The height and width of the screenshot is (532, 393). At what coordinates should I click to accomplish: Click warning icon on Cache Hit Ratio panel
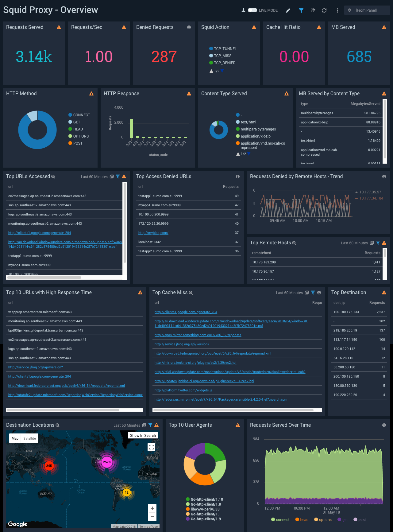(x=319, y=27)
